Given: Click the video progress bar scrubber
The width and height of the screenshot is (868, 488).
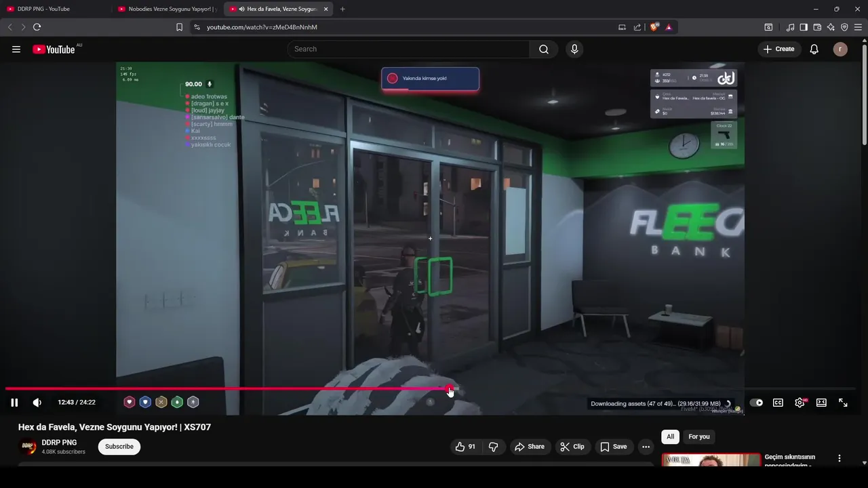Looking at the screenshot, I should [x=450, y=388].
